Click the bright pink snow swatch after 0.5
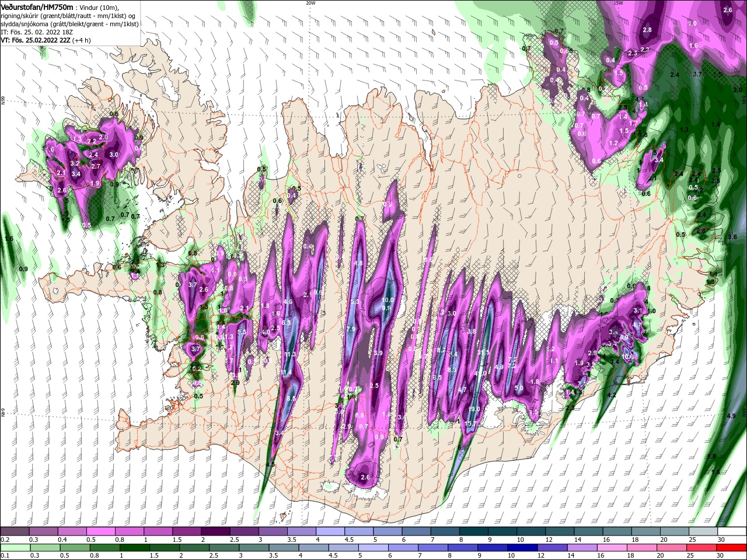 [x=100, y=532]
